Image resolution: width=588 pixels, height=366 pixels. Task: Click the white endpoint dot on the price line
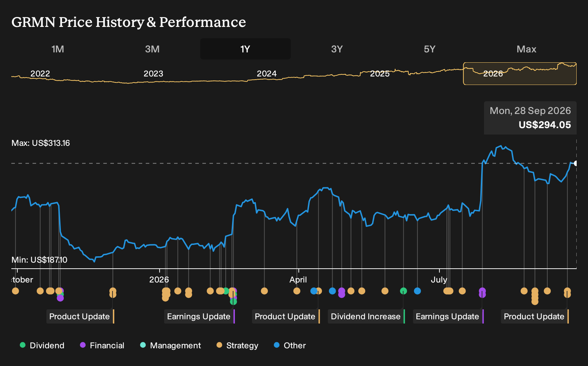click(576, 163)
